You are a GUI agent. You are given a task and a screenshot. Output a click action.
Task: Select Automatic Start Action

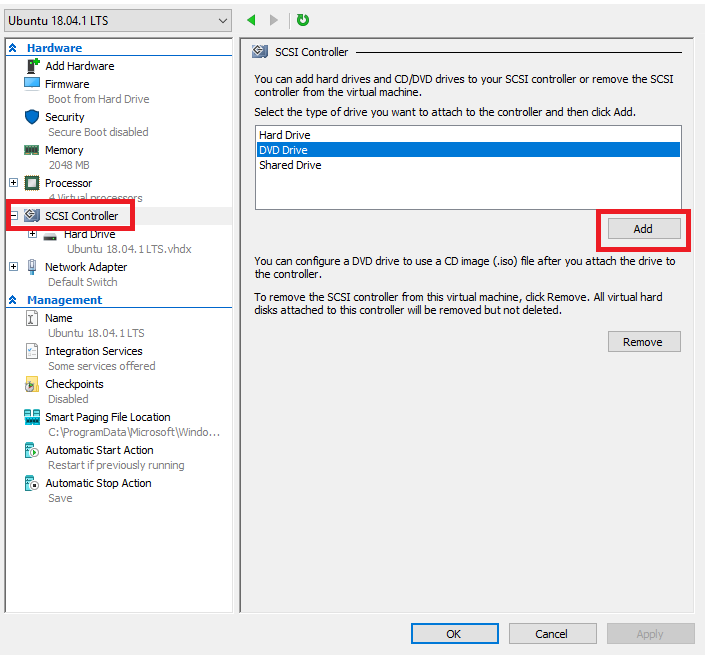point(99,450)
